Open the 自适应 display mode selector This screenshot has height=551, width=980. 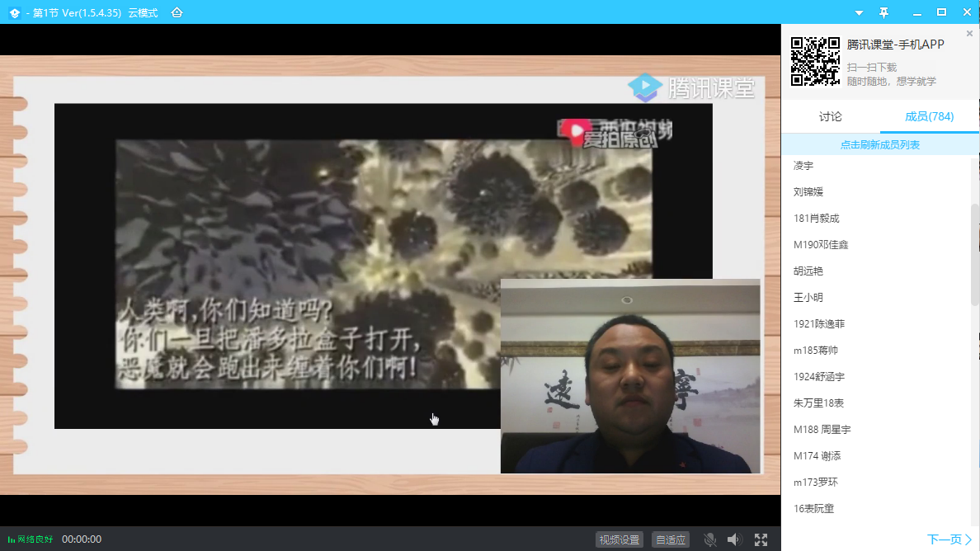[670, 539]
